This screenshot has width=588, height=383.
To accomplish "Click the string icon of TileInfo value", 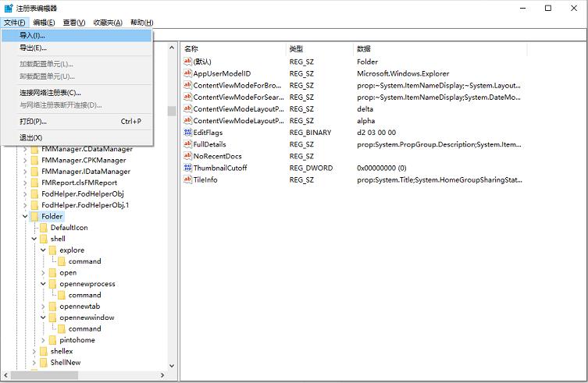I will tap(187, 179).
